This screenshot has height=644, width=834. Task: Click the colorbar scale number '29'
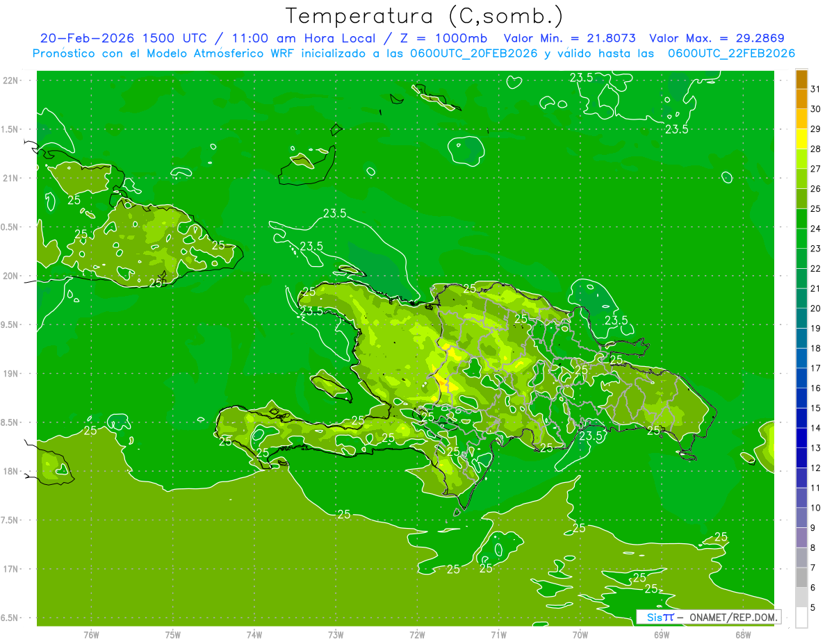(x=815, y=129)
